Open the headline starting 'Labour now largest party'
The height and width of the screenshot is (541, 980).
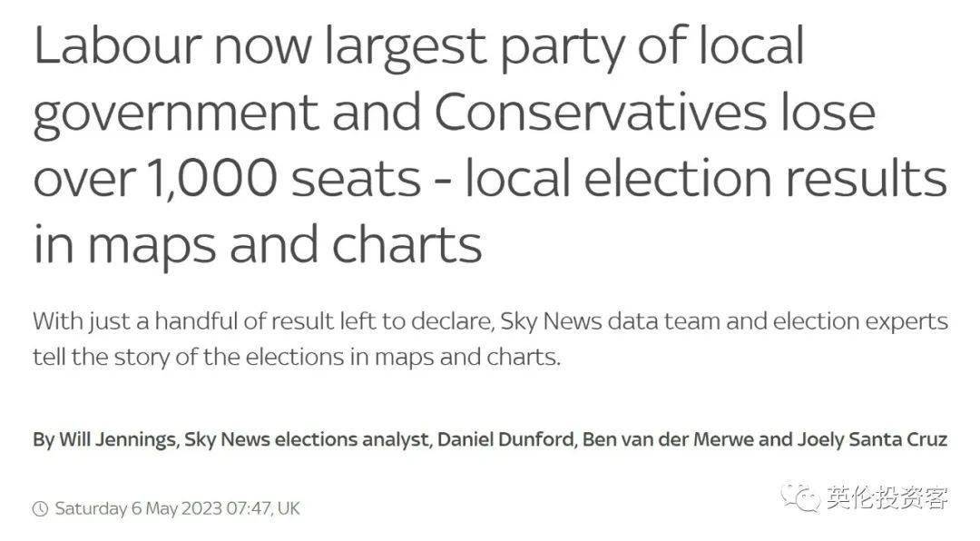491,144
